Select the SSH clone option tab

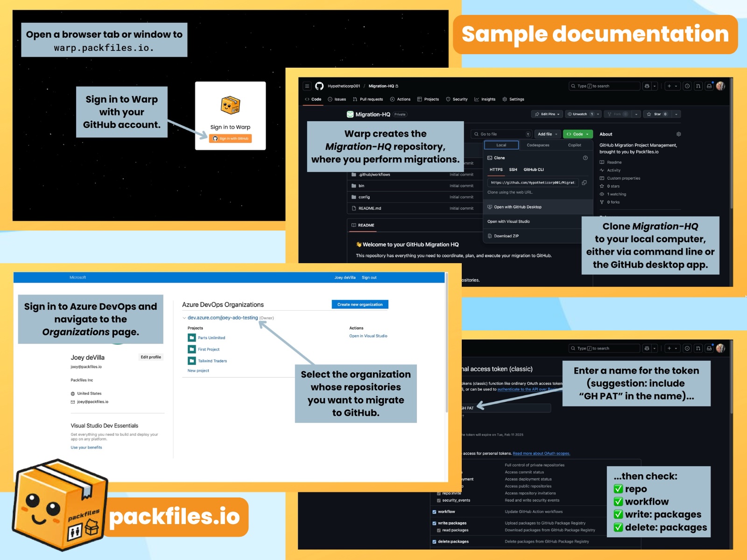[513, 169]
